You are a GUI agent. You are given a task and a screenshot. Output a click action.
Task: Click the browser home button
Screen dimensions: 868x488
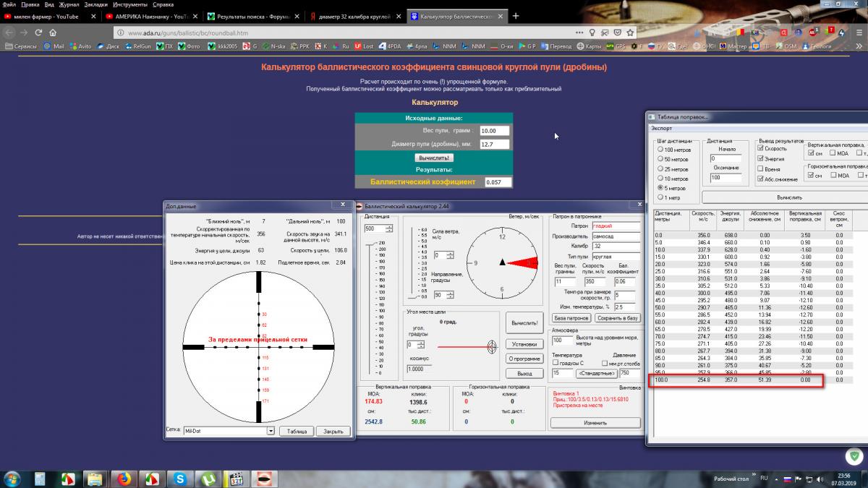point(53,33)
